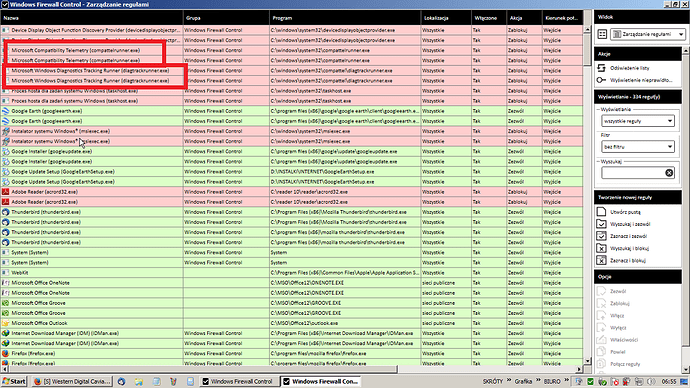Click the view layout grid icon under Widok
The height and width of the screenshot is (388, 690).
pyautogui.click(x=602, y=34)
